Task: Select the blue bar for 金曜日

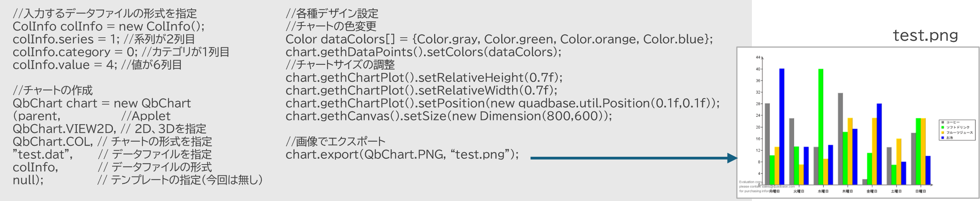Action: tap(879, 144)
